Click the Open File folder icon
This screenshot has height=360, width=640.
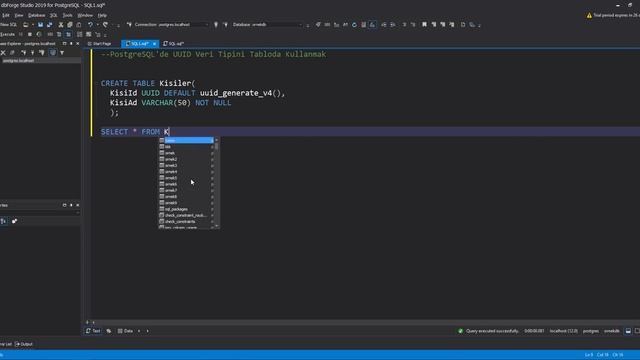(x=26, y=24)
